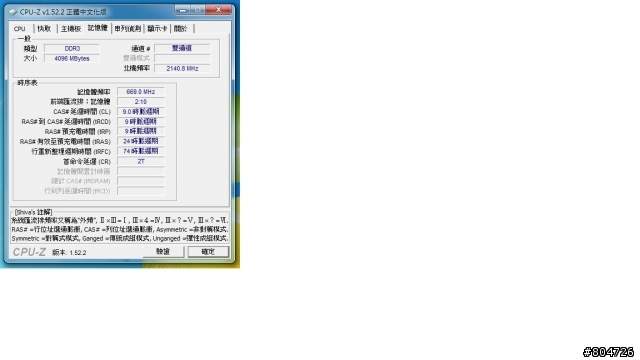This screenshot has height=360, width=640.
Task: Click the empty tRDRAM value field
Action: 141,181
